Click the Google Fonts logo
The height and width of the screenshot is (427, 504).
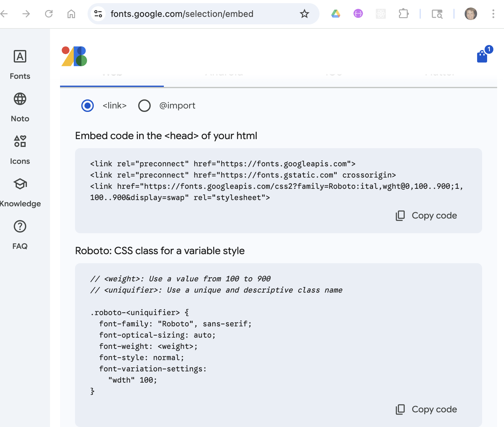[x=74, y=56]
